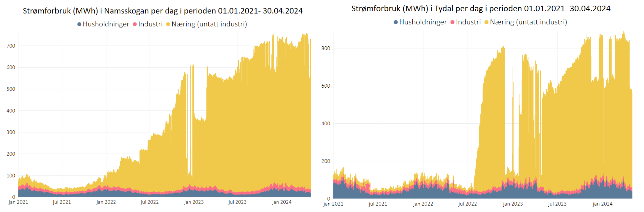
Task: Select the Industri label in the Tydal legend
Action: (x=468, y=22)
